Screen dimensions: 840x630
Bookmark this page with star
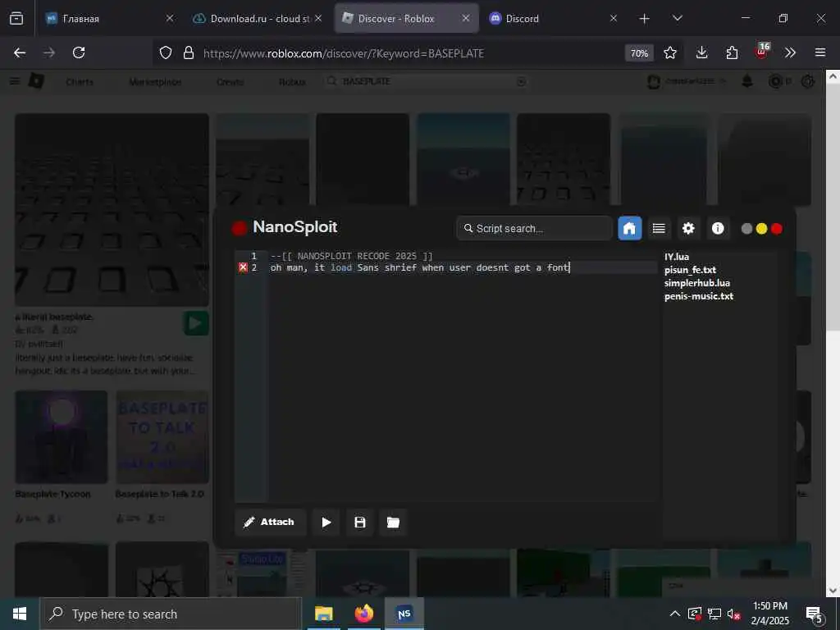pos(670,52)
